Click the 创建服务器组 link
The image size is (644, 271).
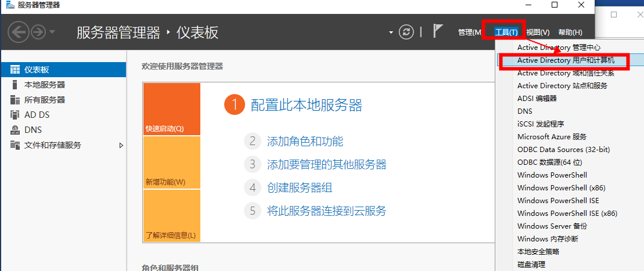pos(300,188)
